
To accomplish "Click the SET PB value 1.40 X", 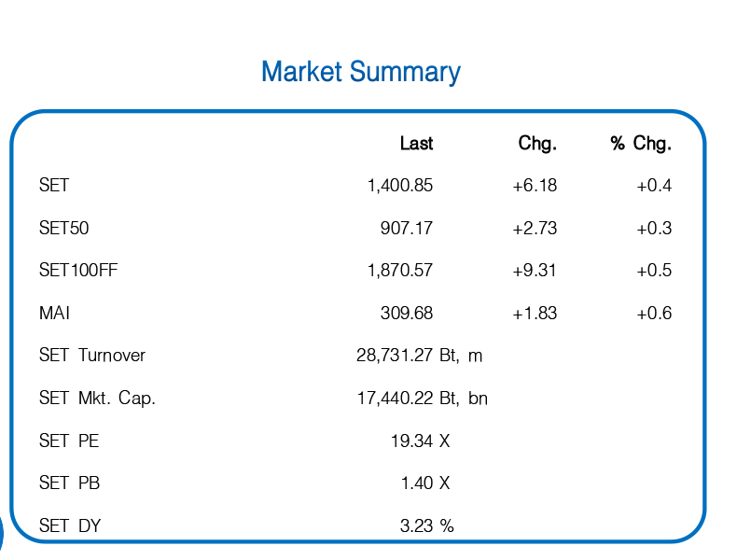I will [425, 483].
